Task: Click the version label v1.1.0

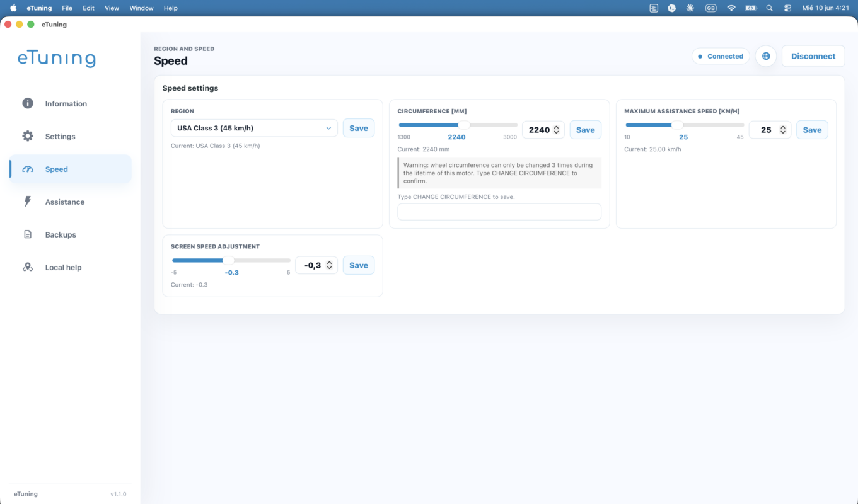Action: pyautogui.click(x=119, y=494)
